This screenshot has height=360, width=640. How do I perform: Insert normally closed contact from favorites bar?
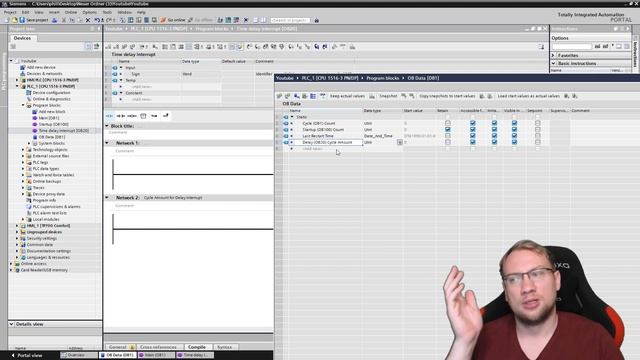[120, 116]
